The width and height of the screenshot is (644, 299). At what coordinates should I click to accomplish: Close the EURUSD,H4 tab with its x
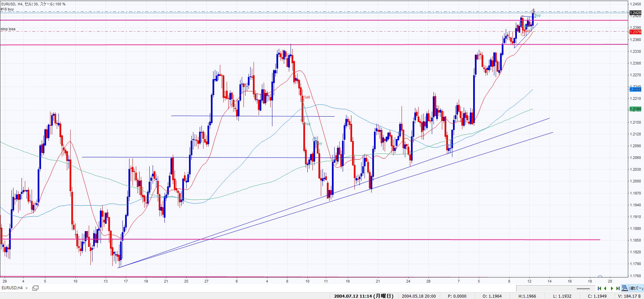pos(27,288)
